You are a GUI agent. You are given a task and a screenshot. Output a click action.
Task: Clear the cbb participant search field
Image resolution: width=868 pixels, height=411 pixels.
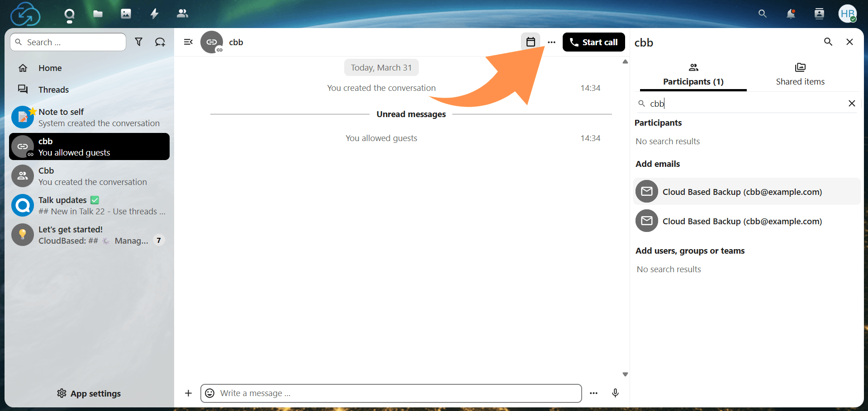point(852,103)
